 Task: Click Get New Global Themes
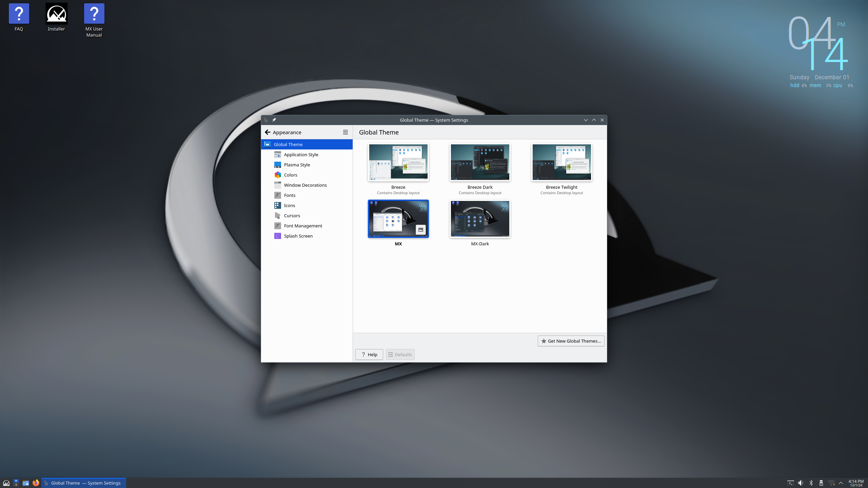pos(571,341)
